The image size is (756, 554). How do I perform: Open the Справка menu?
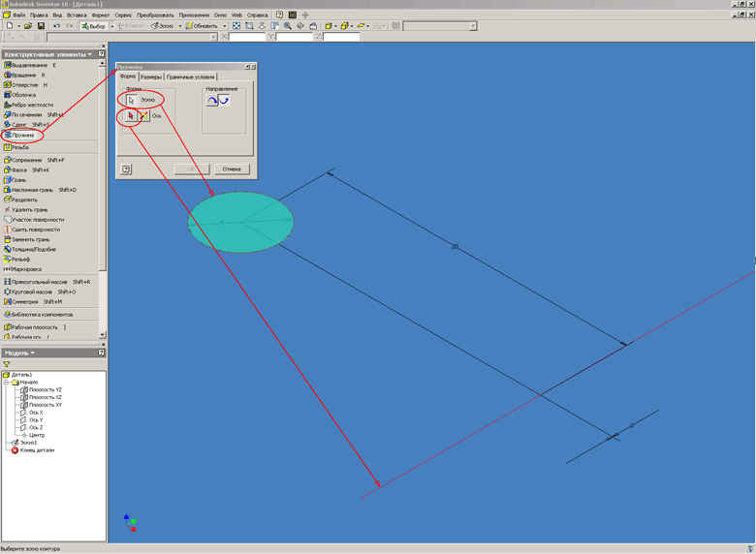pos(257,15)
